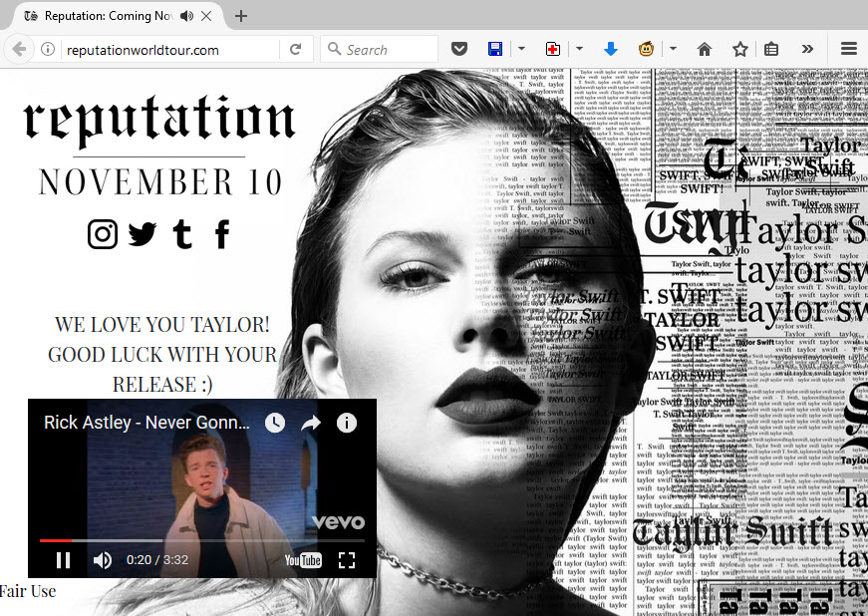Enter fullscreen in video player
The image size is (868, 616).
click(x=347, y=560)
